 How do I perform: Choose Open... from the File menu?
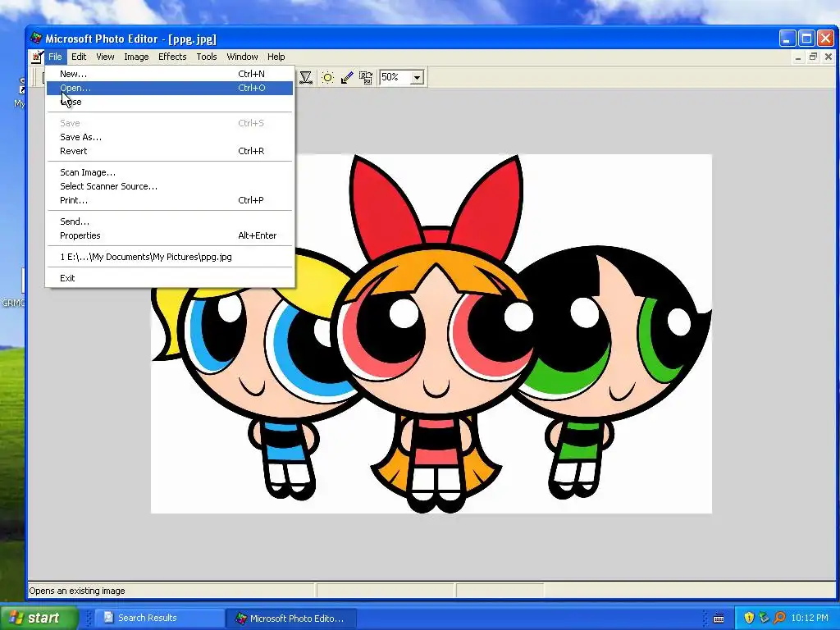click(170, 88)
